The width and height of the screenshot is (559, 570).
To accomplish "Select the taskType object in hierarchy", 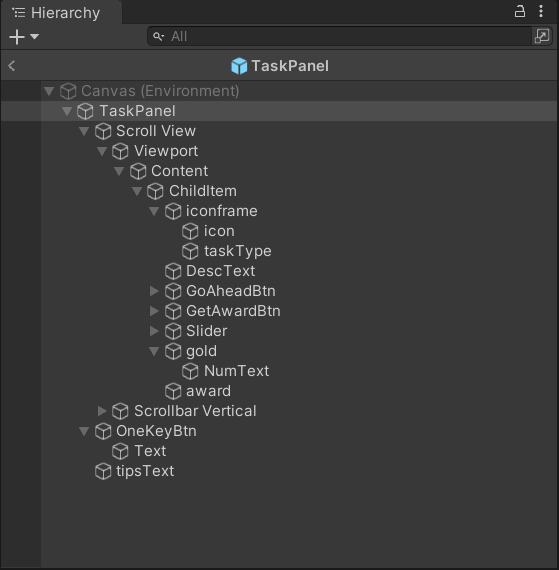I will [x=237, y=251].
